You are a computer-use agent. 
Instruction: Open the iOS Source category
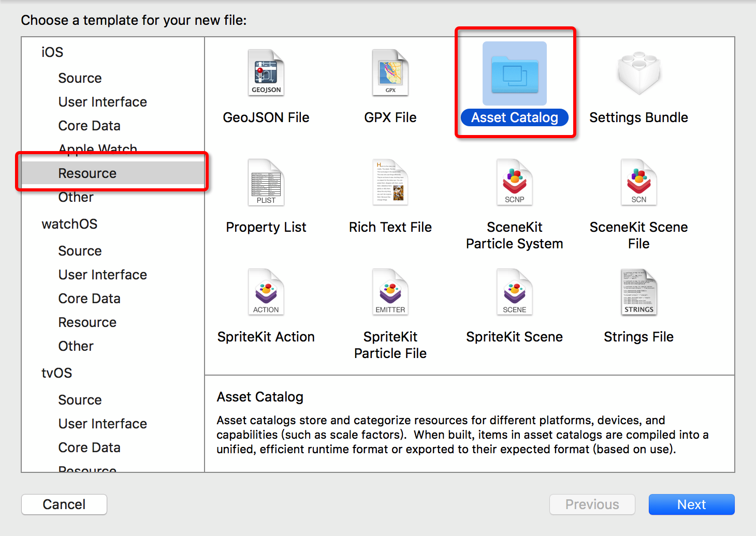coord(80,78)
